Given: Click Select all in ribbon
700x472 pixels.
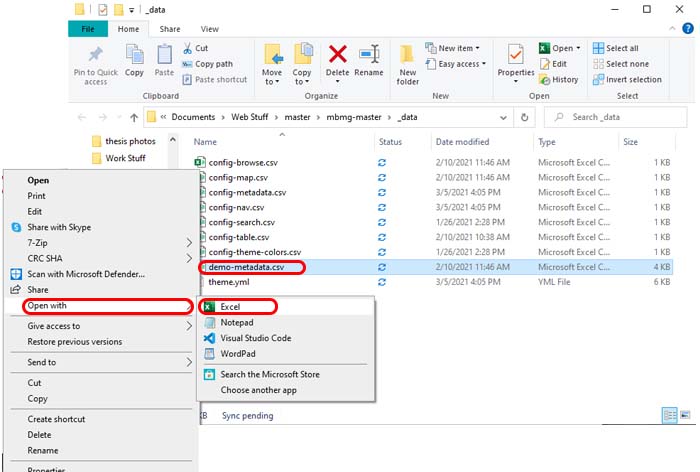Looking at the screenshot, I should pyautogui.click(x=622, y=48).
